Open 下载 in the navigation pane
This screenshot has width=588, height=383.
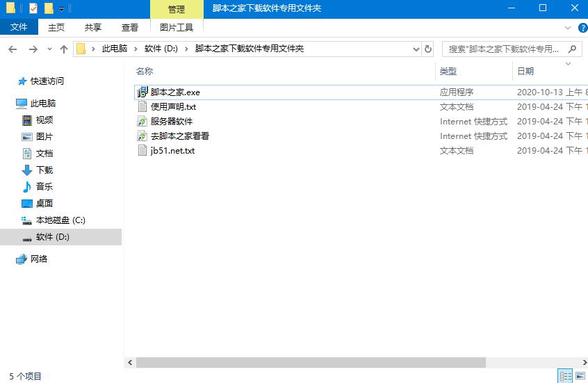[x=44, y=170]
